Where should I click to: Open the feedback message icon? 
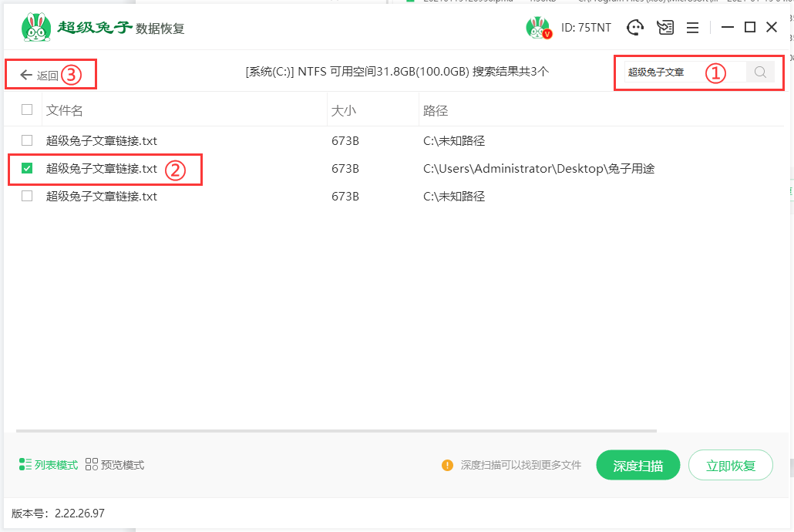coord(664,28)
